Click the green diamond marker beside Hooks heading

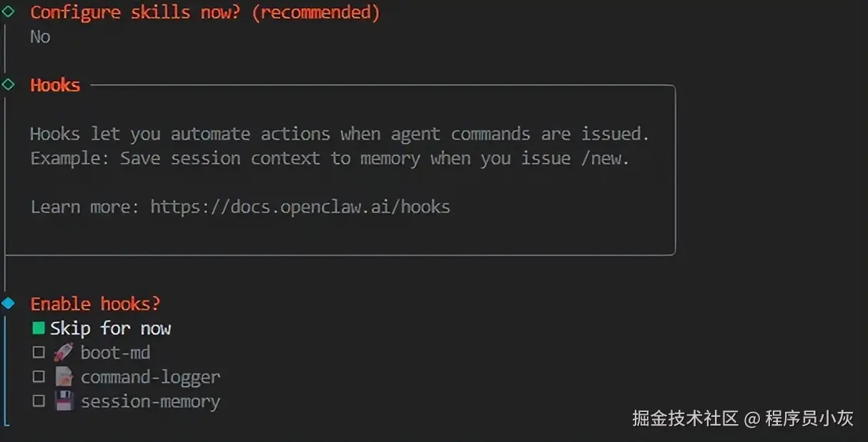coord(9,84)
